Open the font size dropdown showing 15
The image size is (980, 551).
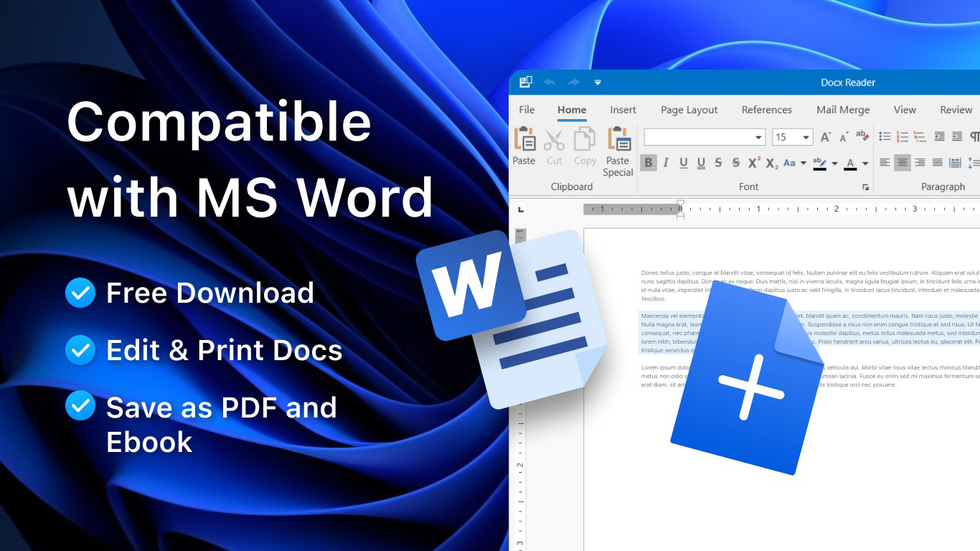click(x=806, y=137)
